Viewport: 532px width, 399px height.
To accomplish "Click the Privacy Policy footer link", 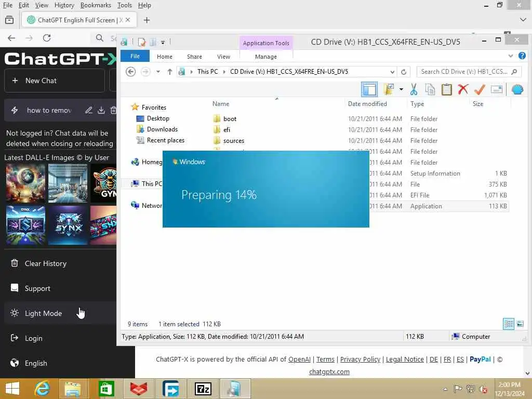I will pos(360,360).
